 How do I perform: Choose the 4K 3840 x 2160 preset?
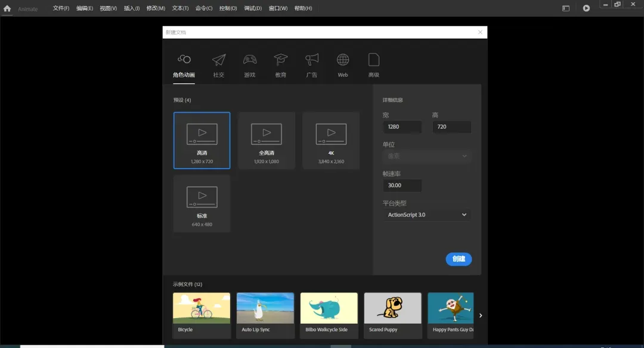[331, 141]
